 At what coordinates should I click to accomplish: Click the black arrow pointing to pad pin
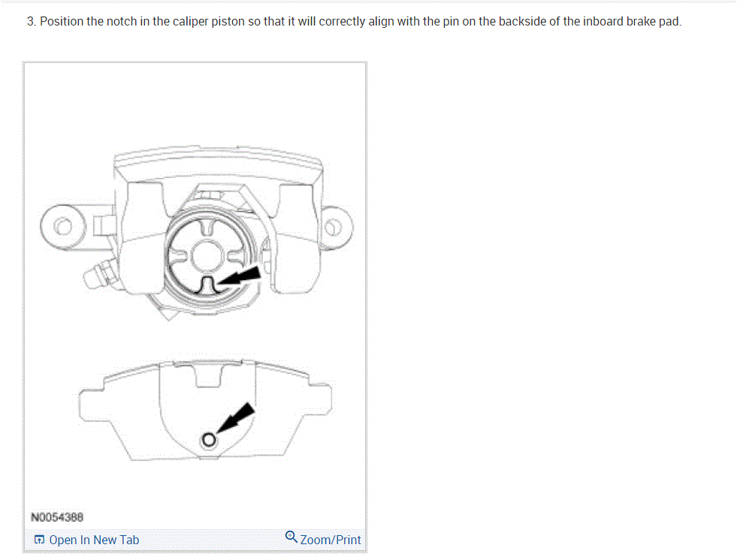click(236, 417)
